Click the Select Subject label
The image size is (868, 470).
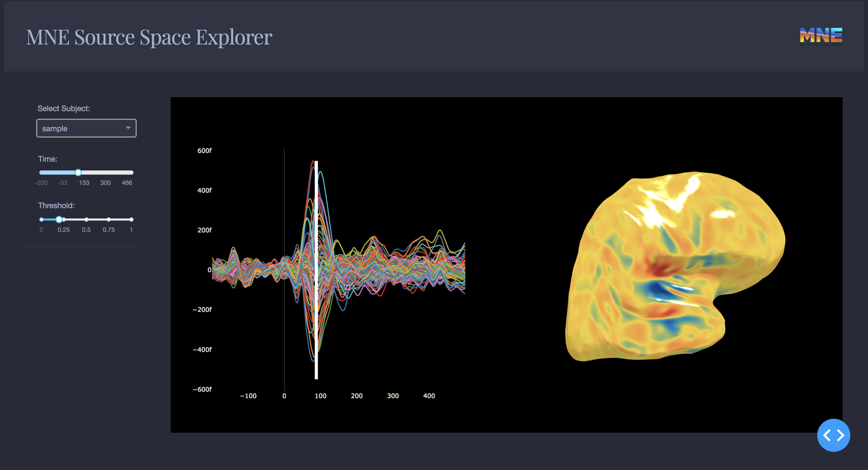(64, 108)
